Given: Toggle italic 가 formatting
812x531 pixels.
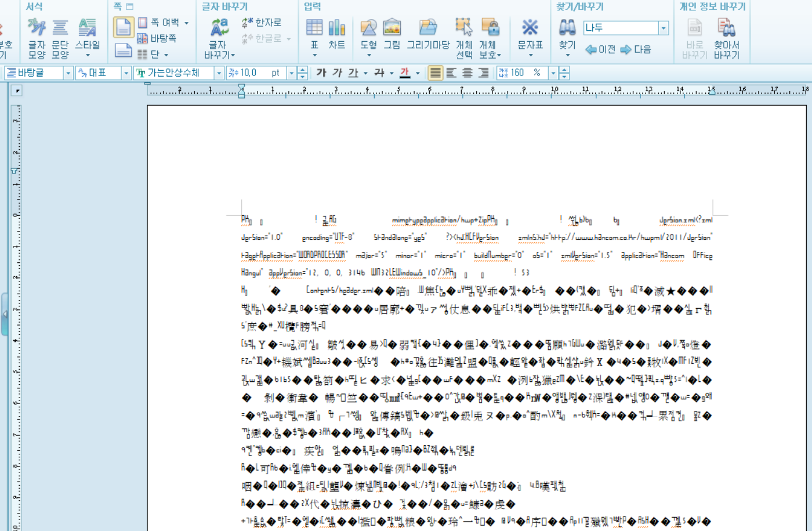Looking at the screenshot, I should [337, 73].
